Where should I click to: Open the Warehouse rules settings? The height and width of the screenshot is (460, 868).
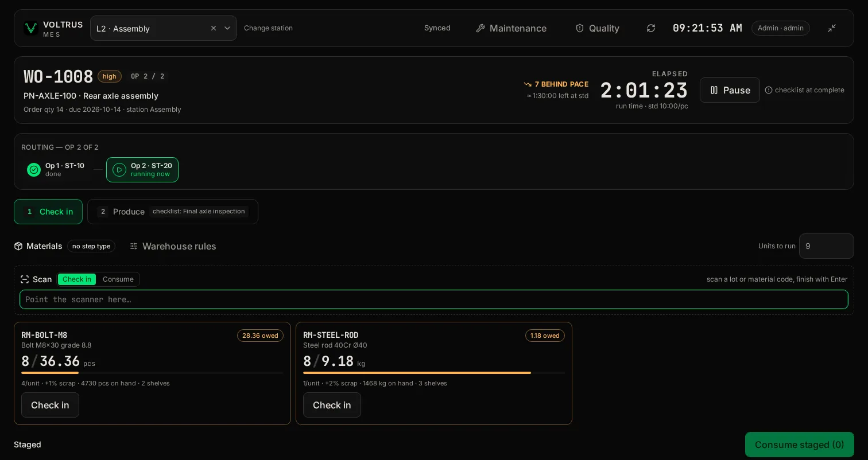click(173, 246)
